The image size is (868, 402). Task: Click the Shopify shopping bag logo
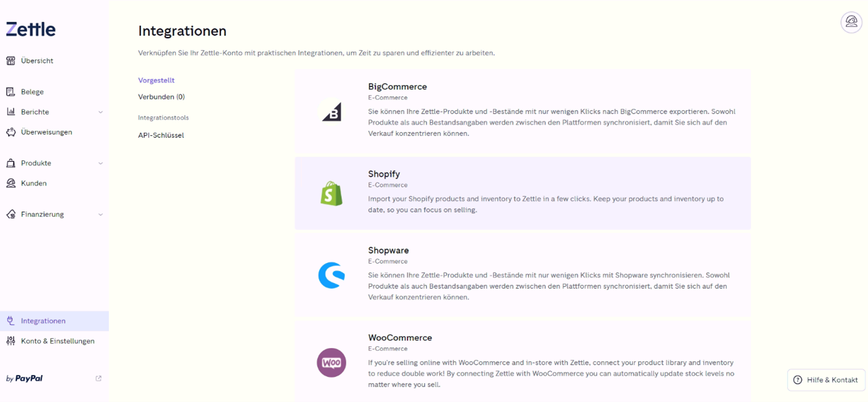coord(331,193)
